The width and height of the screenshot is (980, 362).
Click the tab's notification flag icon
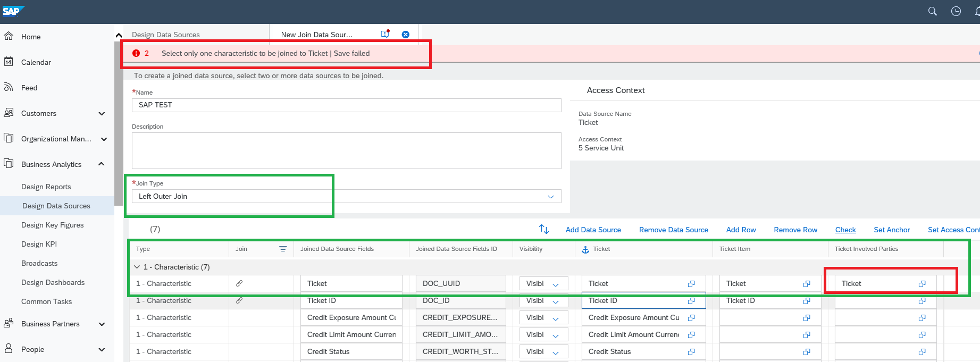coord(386,34)
